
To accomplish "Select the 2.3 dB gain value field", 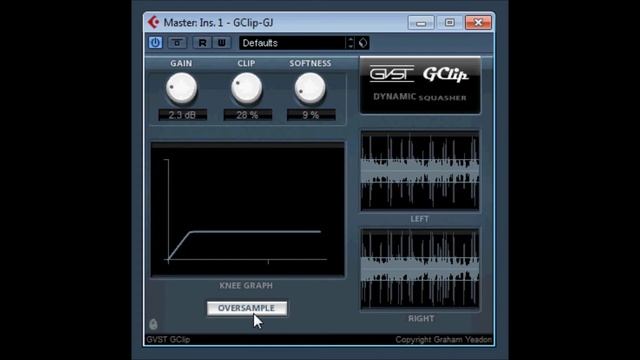I will click(x=182, y=115).
